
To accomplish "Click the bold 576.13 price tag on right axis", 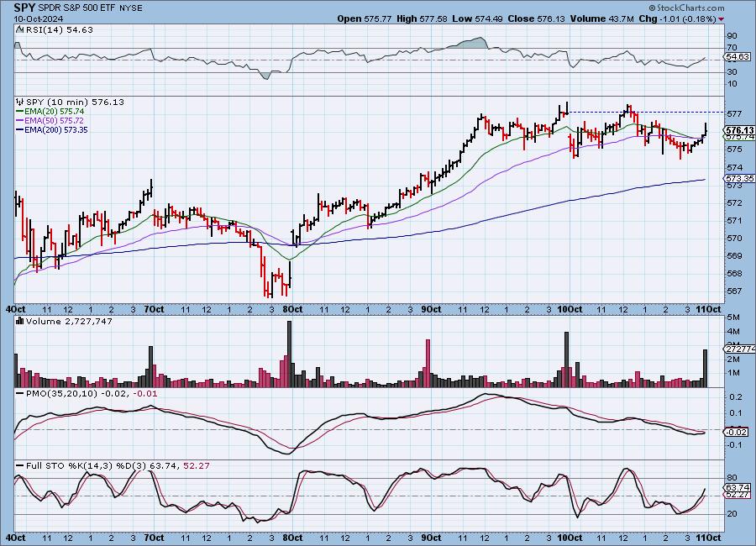I will 739,130.
